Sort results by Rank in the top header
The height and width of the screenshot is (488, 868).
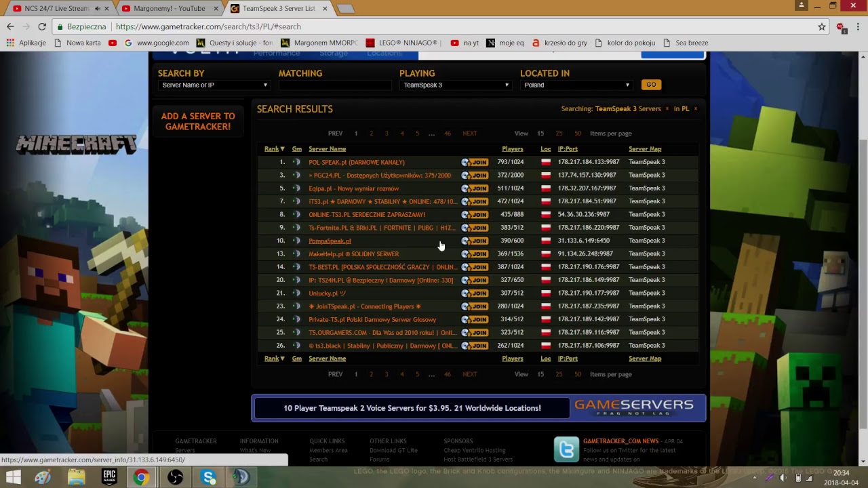[275, 149]
